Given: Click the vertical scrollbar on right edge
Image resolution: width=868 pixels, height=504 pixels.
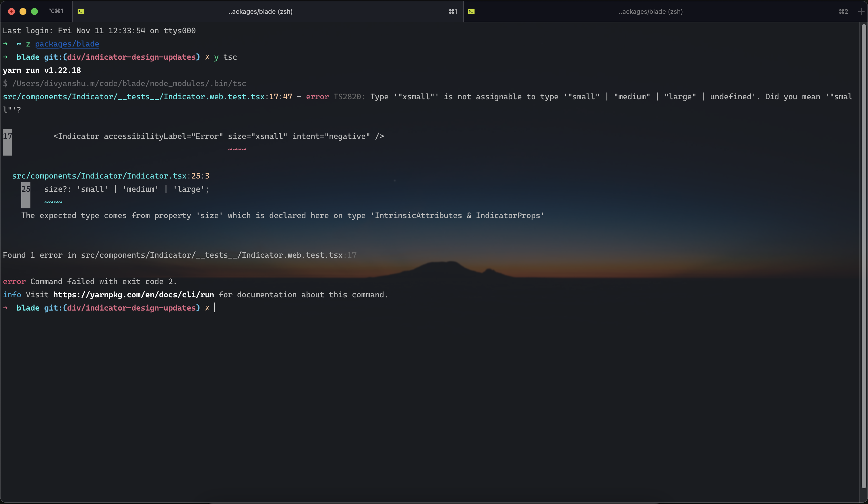Looking at the screenshot, I should (x=863, y=255).
